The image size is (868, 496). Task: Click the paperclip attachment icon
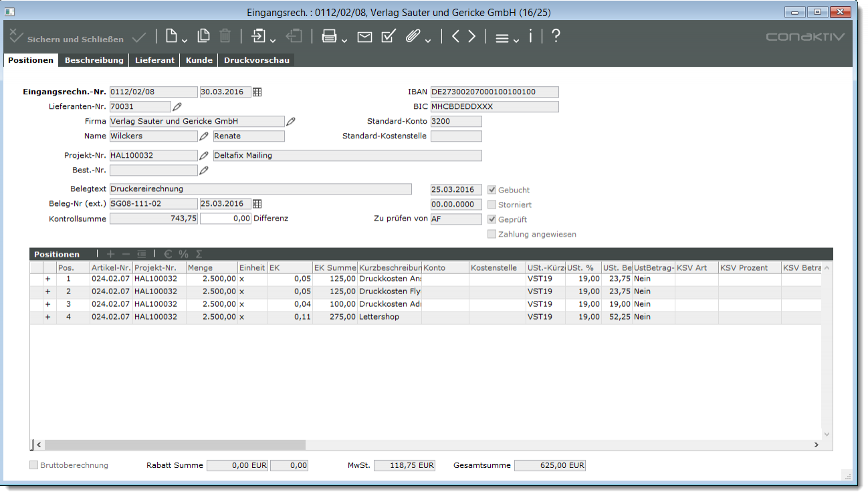tap(413, 37)
